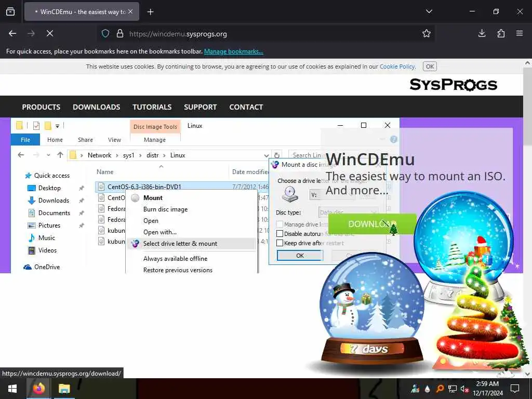Open CONTACT in the site navigation
Screen dimensions: 532x399
246,107
